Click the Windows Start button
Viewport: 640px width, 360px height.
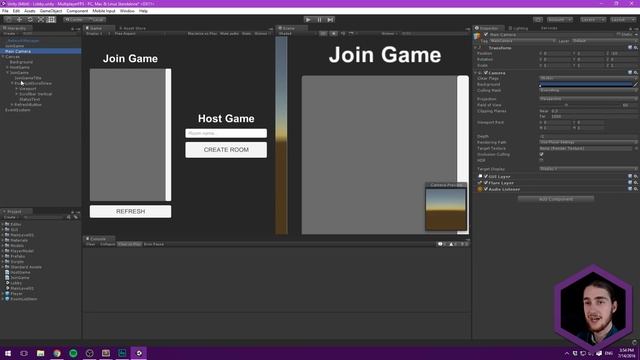pyautogui.click(x=8, y=353)
